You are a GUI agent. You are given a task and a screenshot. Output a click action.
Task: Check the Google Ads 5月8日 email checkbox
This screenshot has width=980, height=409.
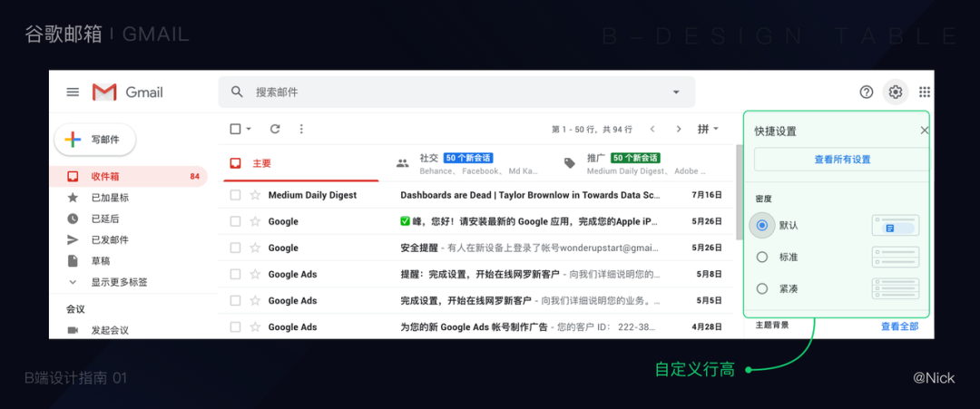(x=235, y=274)
